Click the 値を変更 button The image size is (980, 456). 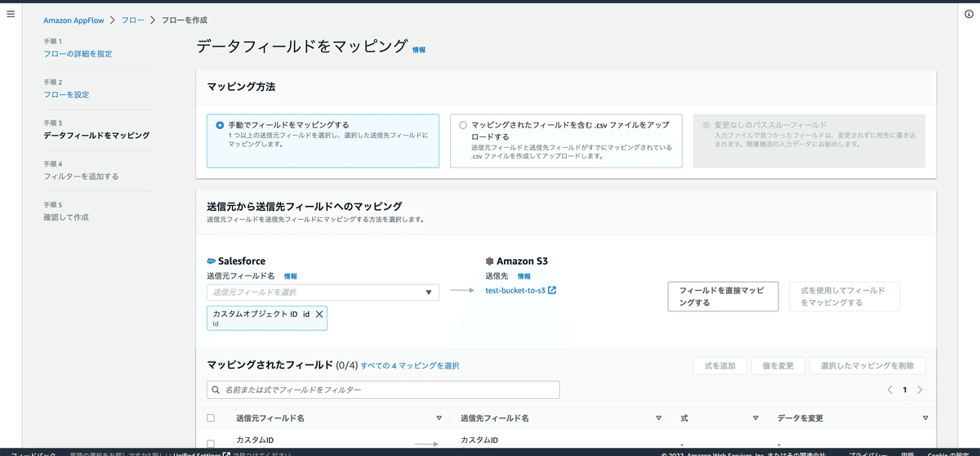(778, 365)
